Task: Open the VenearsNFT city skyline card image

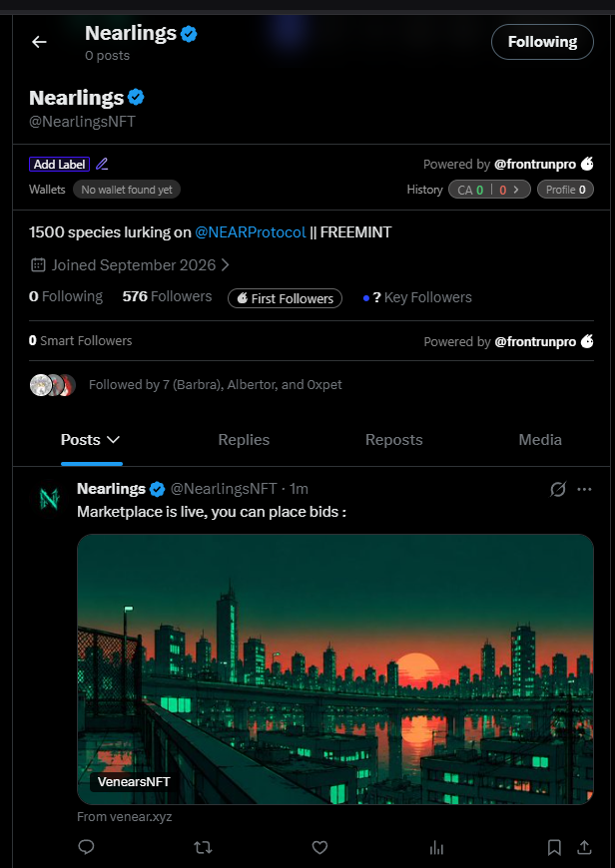Action: pyautogui.click(x=335, y=669)
